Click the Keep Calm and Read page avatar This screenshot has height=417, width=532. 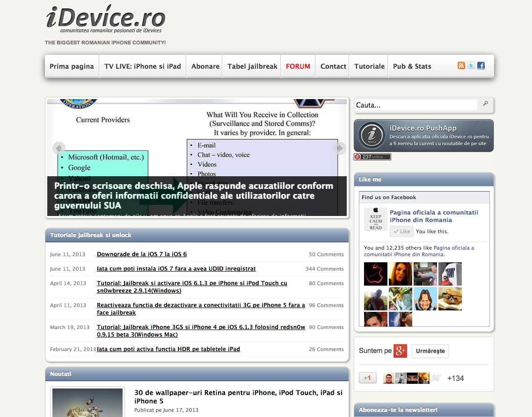(x=376, y=219)
